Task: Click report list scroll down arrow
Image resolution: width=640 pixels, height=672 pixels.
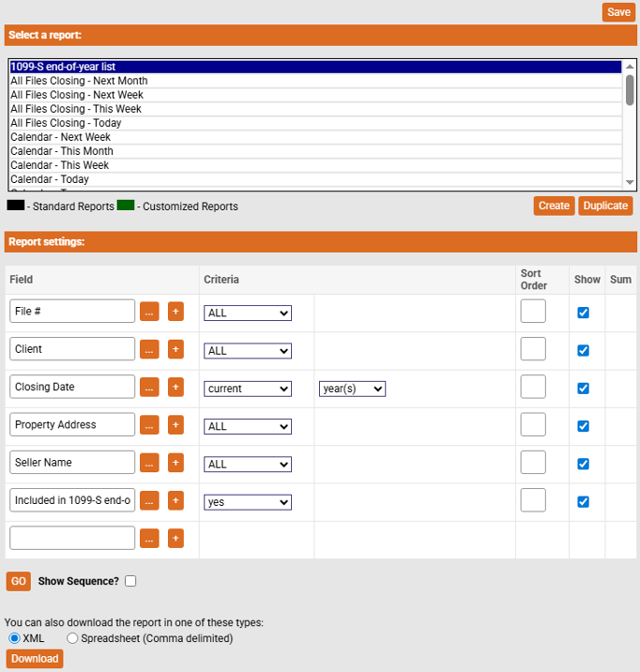Action: 630,182
